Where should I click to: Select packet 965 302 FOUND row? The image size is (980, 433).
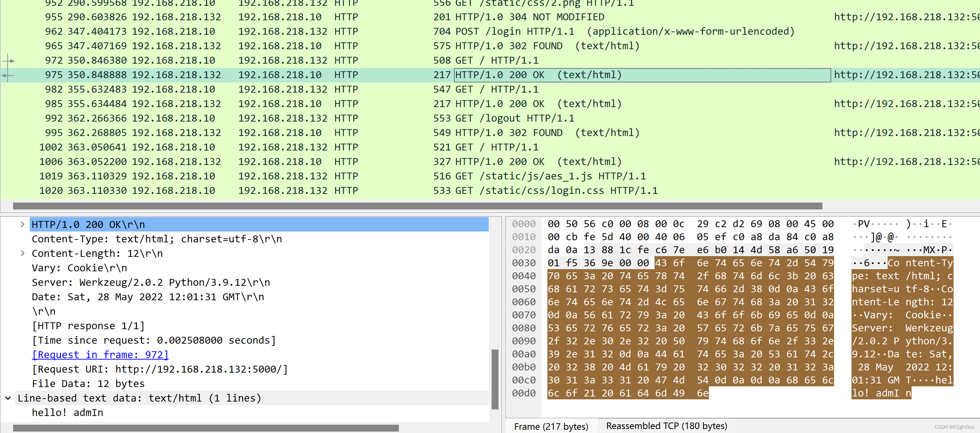point(490,46)
